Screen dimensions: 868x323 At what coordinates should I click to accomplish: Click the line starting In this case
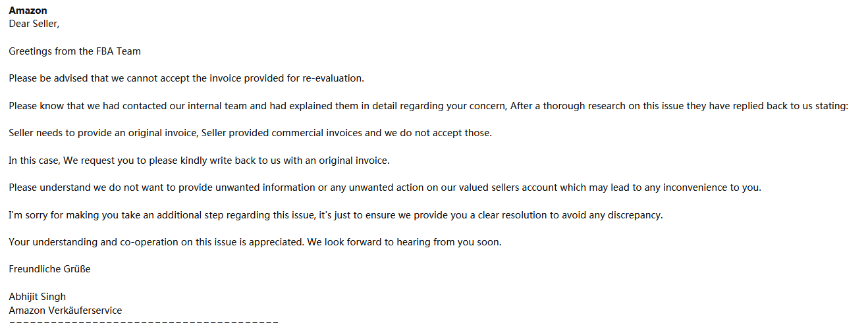(199, 161)
